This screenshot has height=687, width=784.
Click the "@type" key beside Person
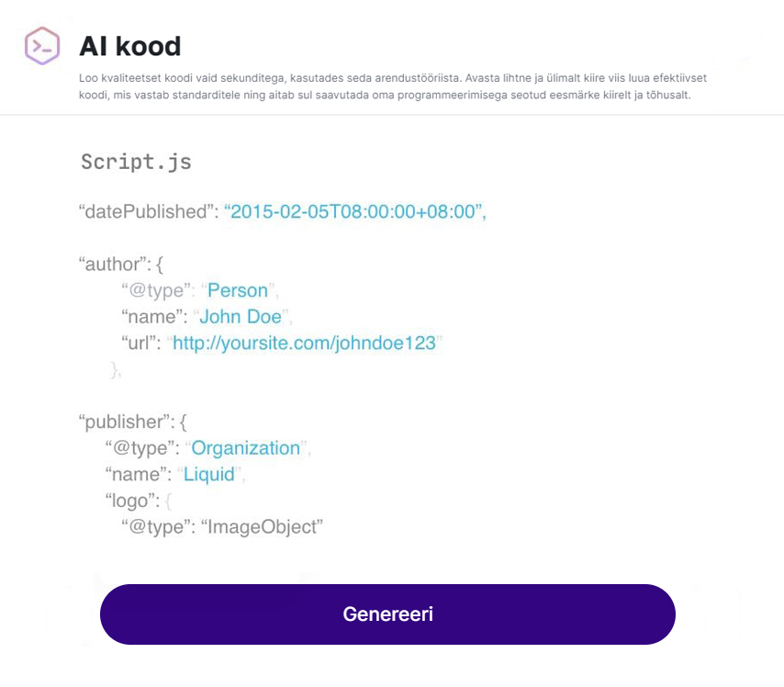[156, 290]
